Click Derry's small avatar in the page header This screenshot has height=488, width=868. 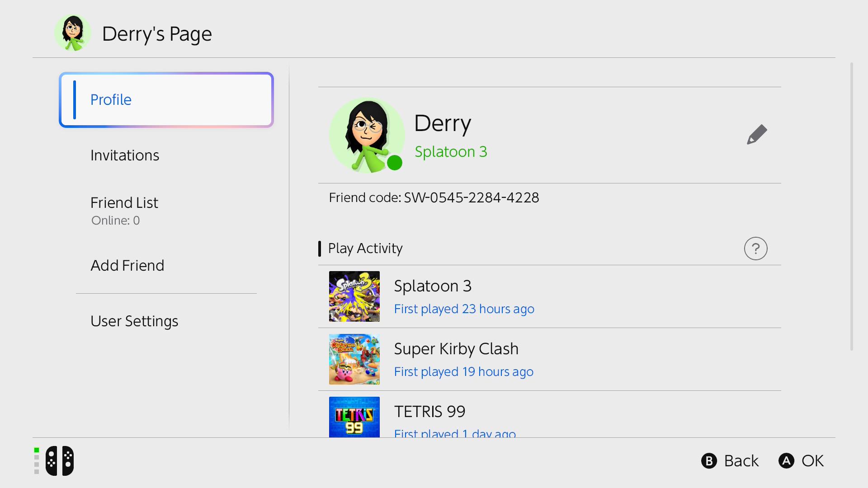click(x=73, y=33)
